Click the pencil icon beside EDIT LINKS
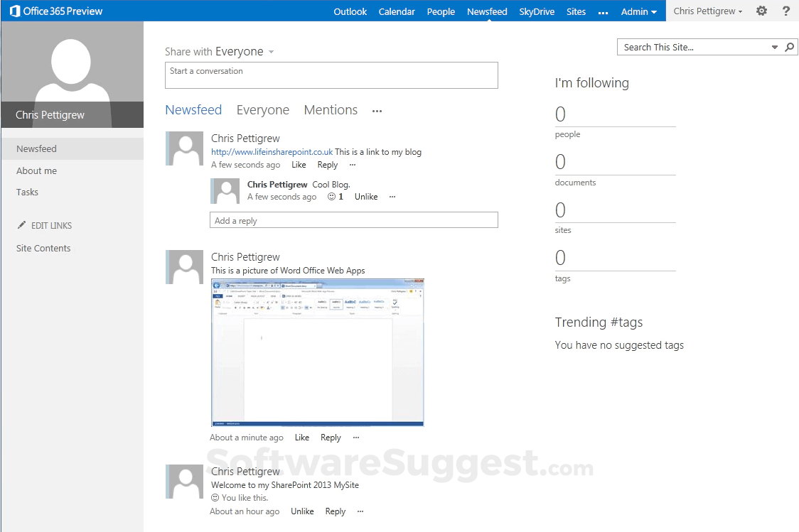Image resolution: width=799 pixels, height=532 pixels. click(21, 225)
